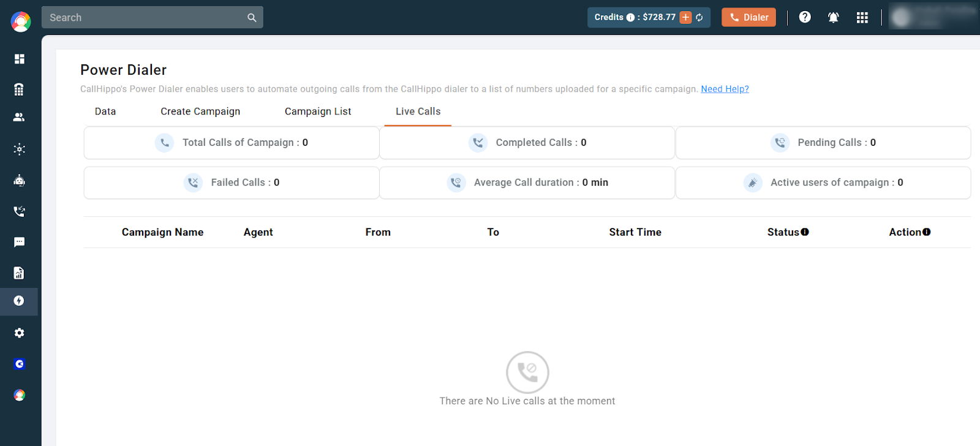Click the Credits info icon
Image resolution: width=980 pixels, height=446 pixels.
(630, 18)
